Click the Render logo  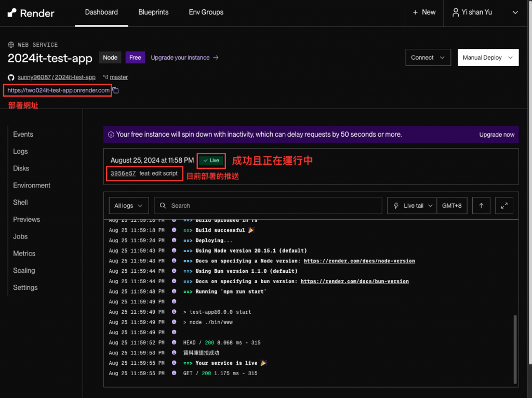pos(31,13)
